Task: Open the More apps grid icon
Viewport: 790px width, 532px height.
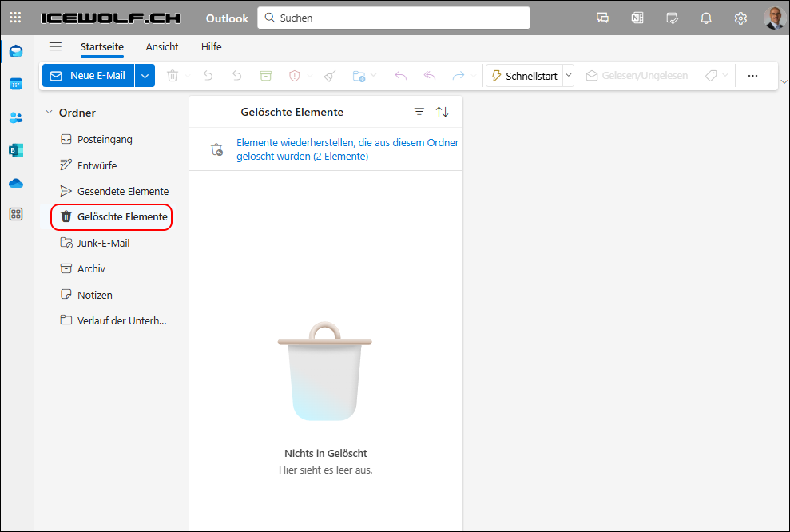Action: click(x=16, y=214)
